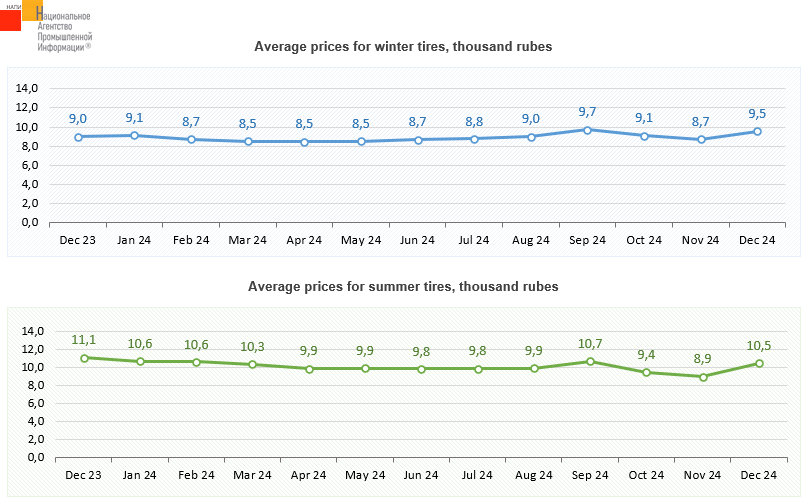The width and height of the screenshot is (807, 501).
Task: Select the Sep 24 winter data point
Action: pos(587,130)
